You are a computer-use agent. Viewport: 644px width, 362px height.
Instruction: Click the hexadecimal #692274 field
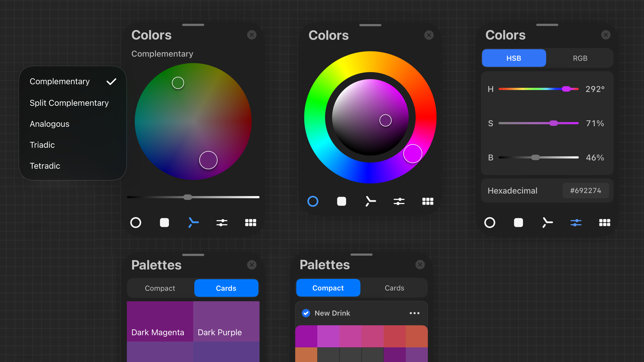click(586, 191)
